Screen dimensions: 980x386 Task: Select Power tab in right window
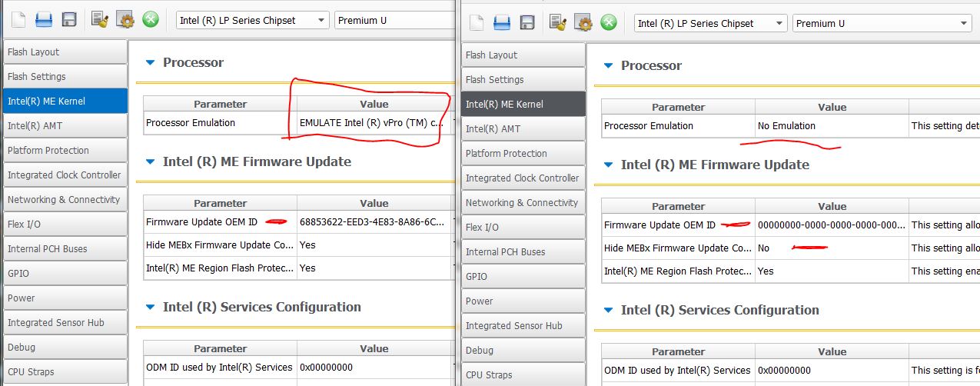coord(523,301)
